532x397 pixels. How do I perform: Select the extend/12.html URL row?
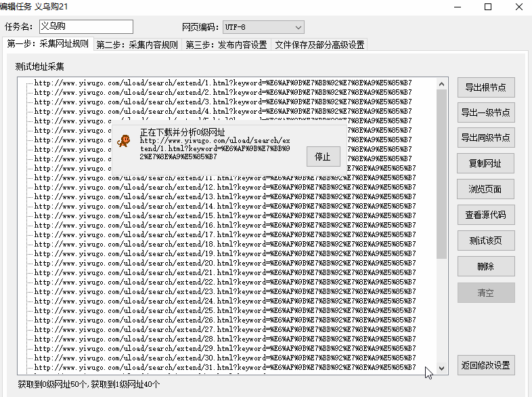tap(225, 187)
